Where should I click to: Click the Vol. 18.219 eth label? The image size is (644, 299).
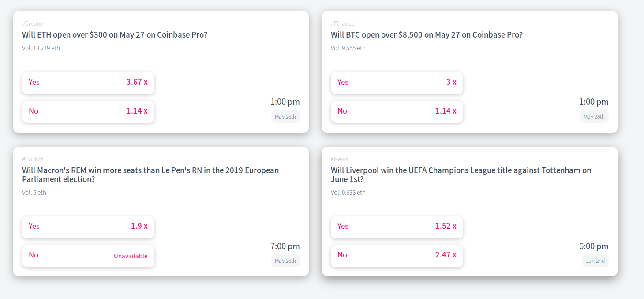point(41,48)
